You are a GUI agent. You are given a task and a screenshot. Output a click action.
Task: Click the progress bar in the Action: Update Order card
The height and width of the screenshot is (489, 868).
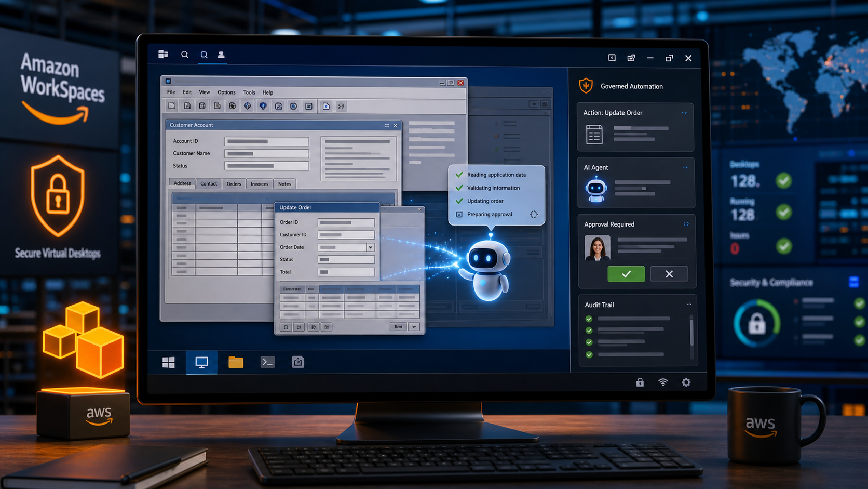[641, 128]
